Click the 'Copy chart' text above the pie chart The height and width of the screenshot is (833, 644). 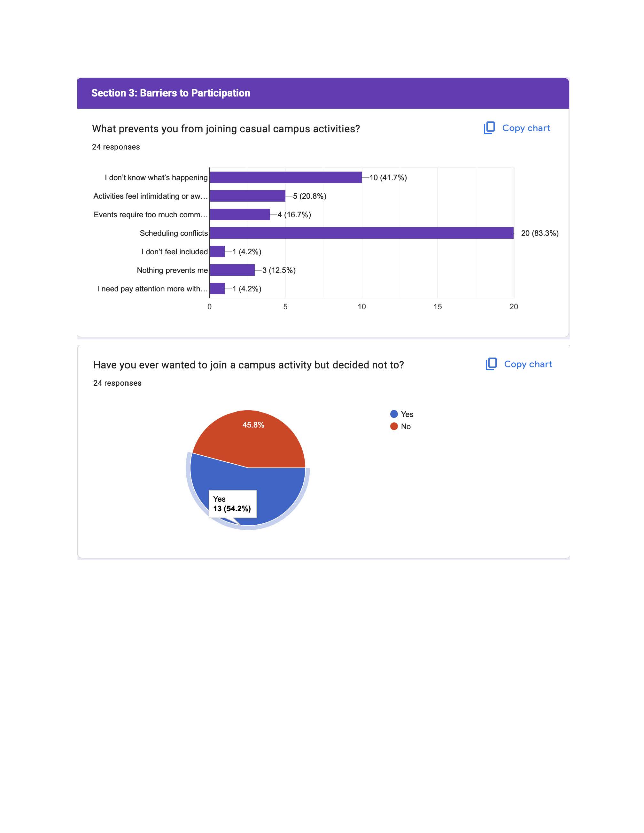pyautogui.click(x=528, y=364)
